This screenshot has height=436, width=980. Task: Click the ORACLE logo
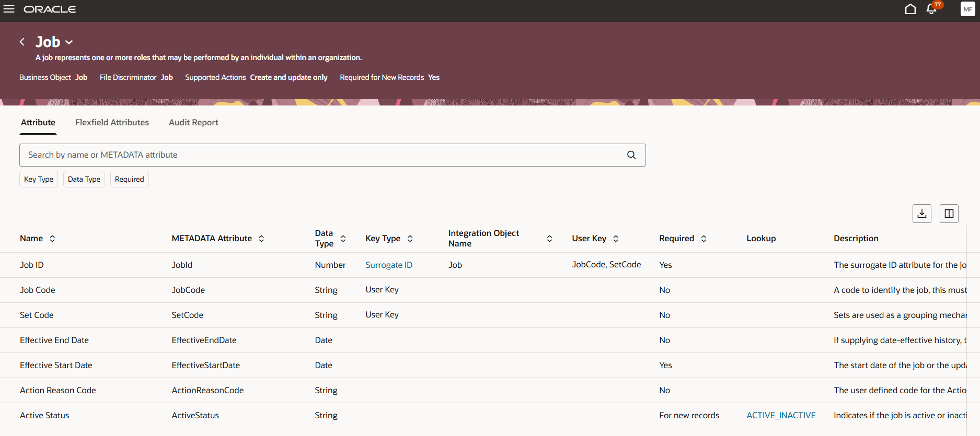(50, 9)
